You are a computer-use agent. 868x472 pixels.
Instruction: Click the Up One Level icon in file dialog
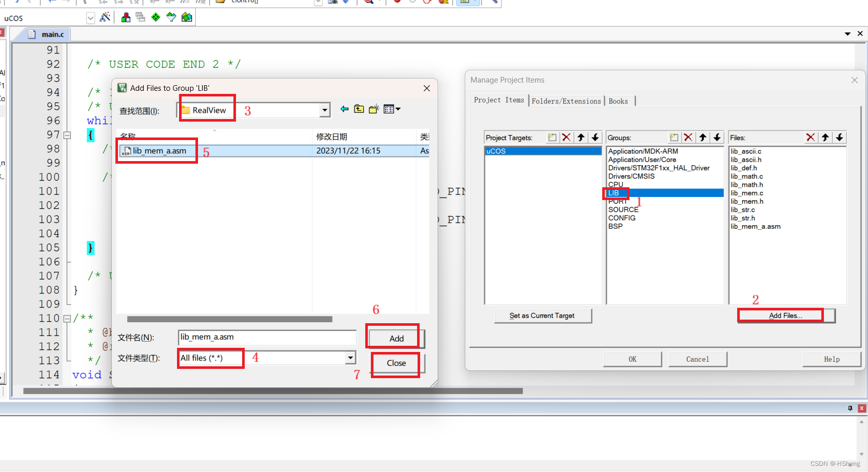(359, 109)
